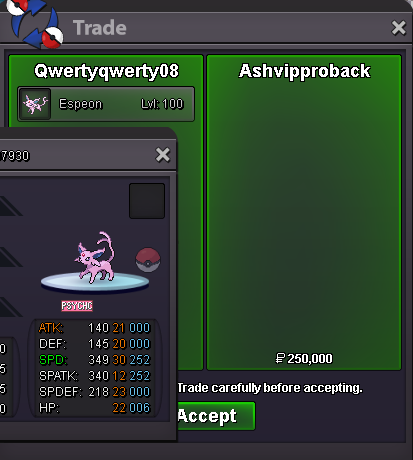Click the Espeon mini sprite icon
Screen dimensions: 413x460
point(35,104)
